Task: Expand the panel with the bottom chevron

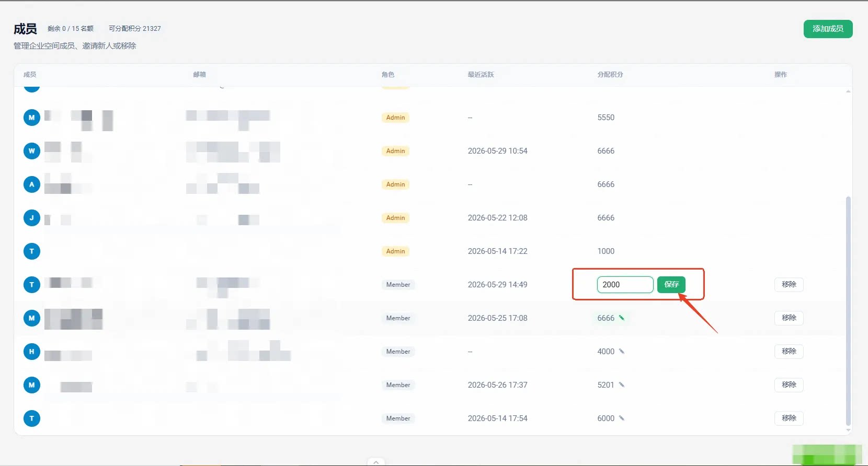Action: tap(376, 462)
